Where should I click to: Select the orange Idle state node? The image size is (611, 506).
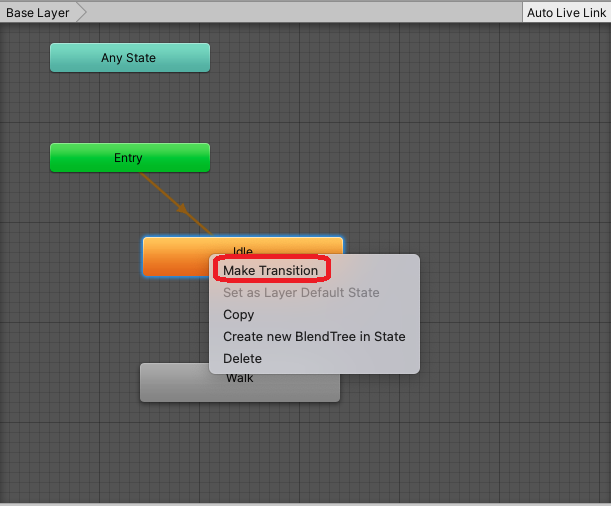[175, 257]
